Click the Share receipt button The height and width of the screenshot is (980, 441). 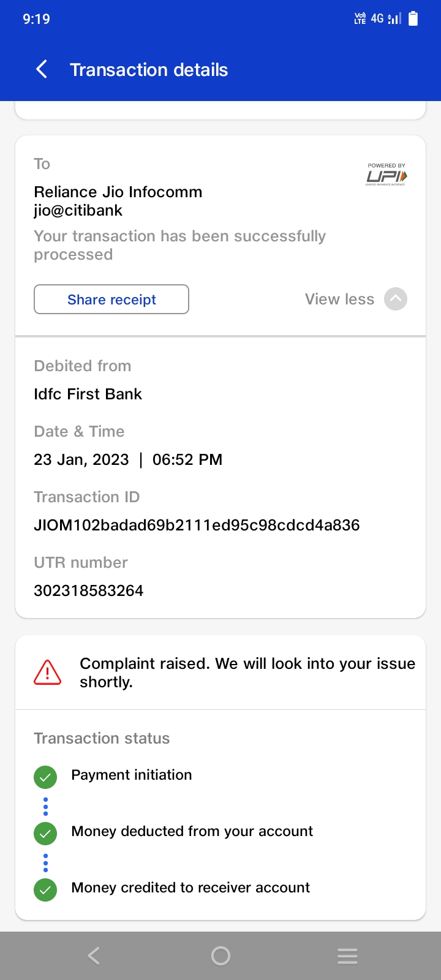pyautogui.click(x=111, y=300)
